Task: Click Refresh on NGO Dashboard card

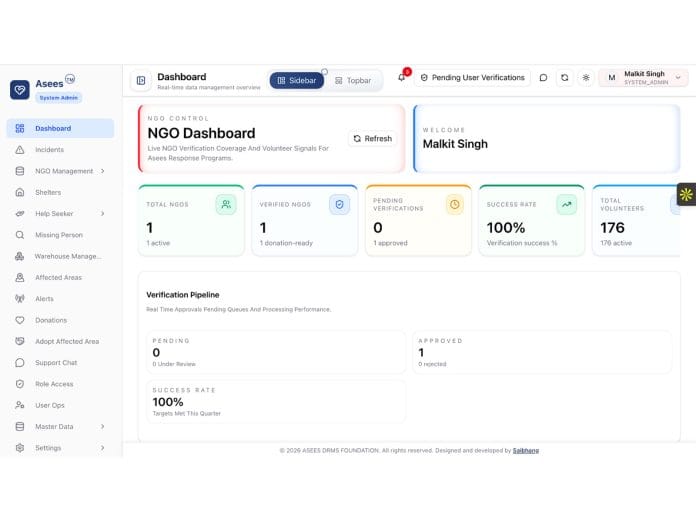Action: 373,138
